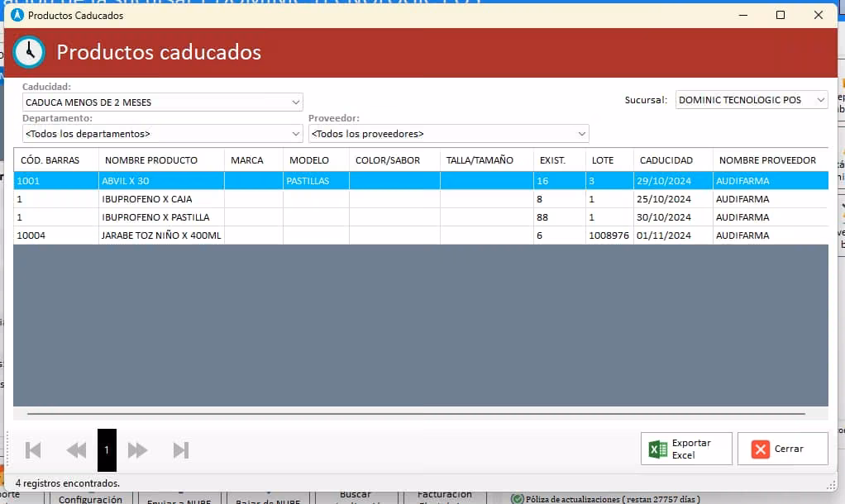Click the COLOR/SABOR column header

pyautogui.click(x=395, y=160)
